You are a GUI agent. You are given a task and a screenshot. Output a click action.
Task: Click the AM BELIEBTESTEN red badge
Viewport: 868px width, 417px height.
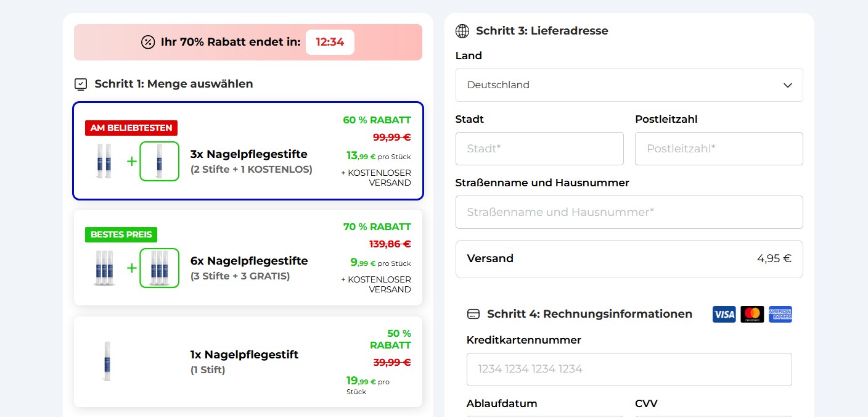click(131, 128)
